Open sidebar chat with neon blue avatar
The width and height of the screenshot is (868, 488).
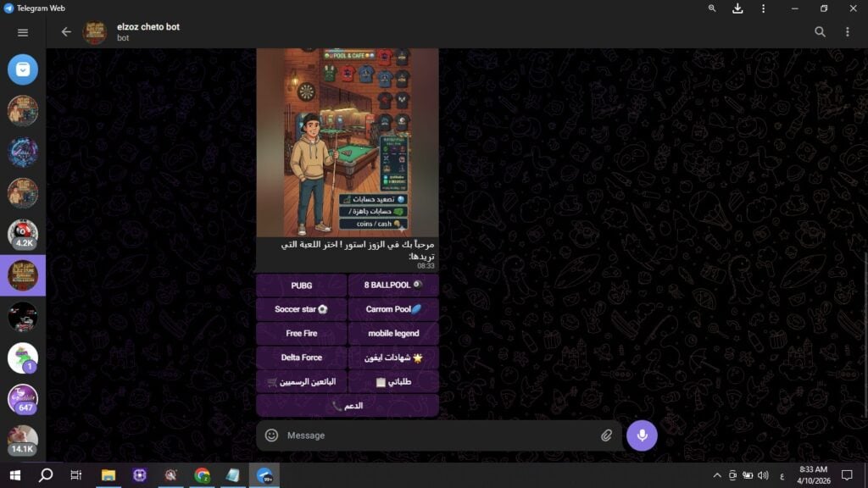[x=23, y=152]
